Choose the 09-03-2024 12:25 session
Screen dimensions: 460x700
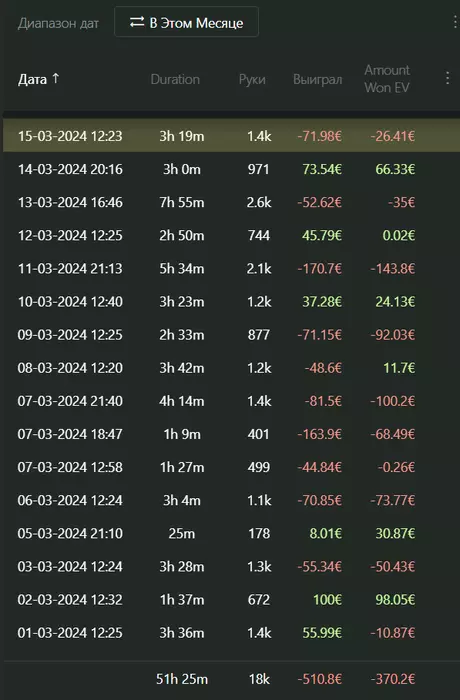pyautogui.click(x=231, y=334)
